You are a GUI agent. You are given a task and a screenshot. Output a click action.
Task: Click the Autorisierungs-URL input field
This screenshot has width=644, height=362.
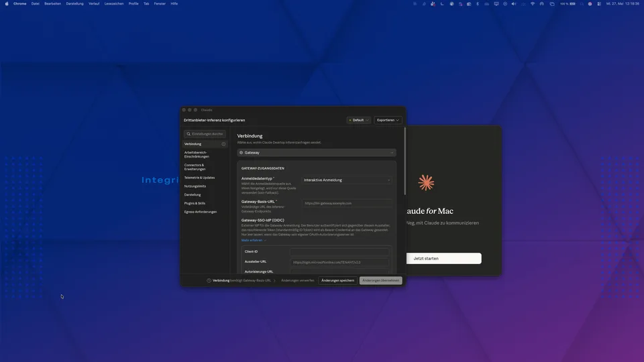(339, 271)
